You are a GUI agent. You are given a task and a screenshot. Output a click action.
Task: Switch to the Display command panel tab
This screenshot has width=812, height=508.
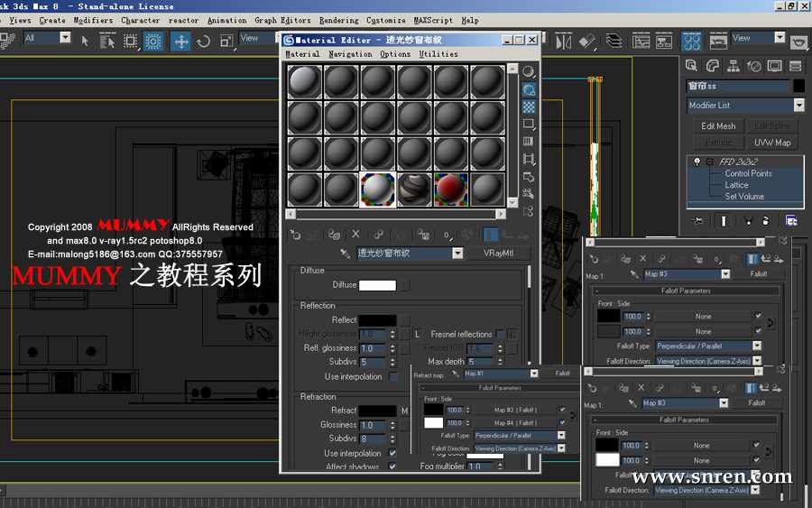(775, 66)
